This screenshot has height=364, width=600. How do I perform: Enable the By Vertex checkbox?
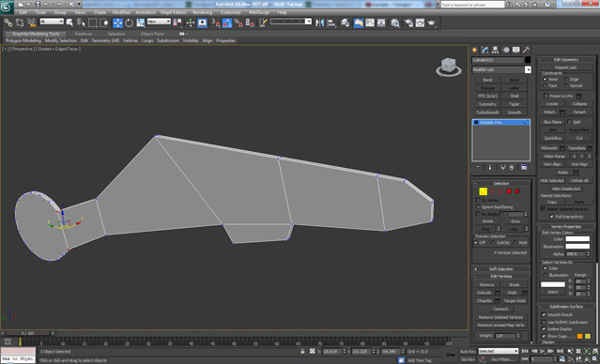click(x=478, y=200)
